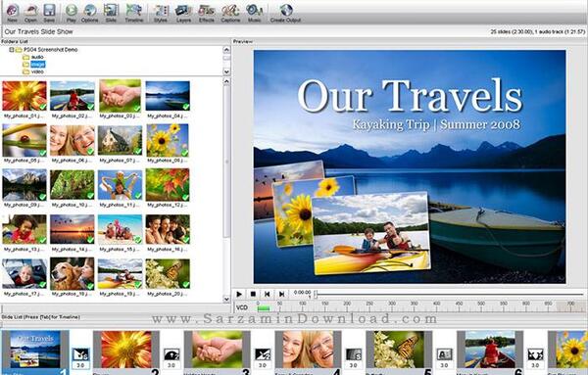Screen dimensions: 588x375
Task: Select the My_photos_17 child in car thumbnail
Action: 24,273
